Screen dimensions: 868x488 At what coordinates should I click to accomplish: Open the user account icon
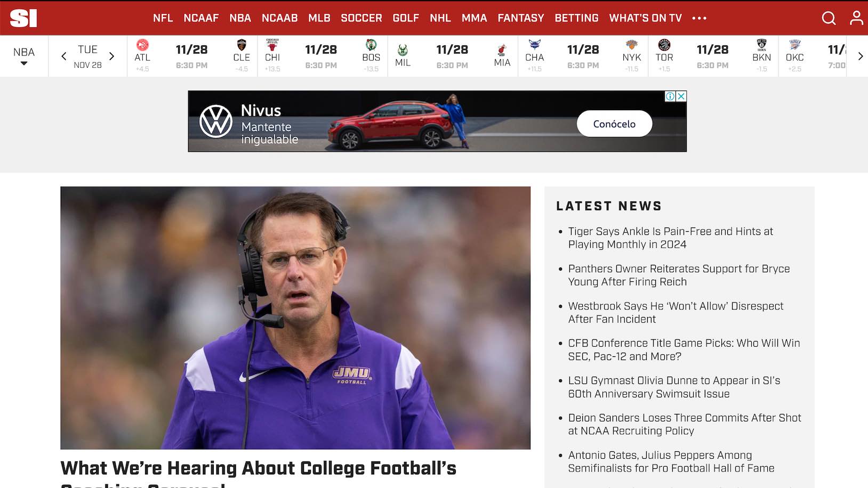(x=857, y=18)
